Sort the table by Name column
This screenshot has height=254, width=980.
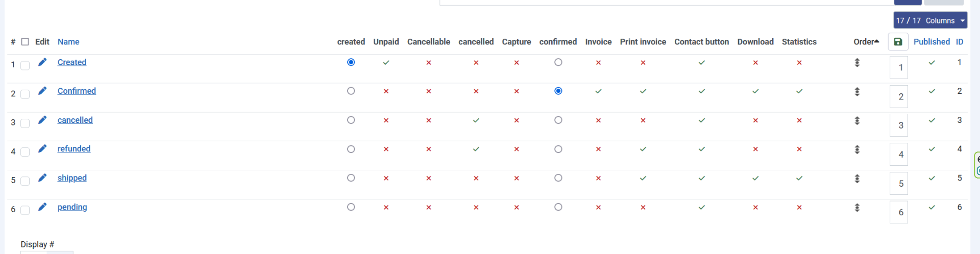(68, 42)
